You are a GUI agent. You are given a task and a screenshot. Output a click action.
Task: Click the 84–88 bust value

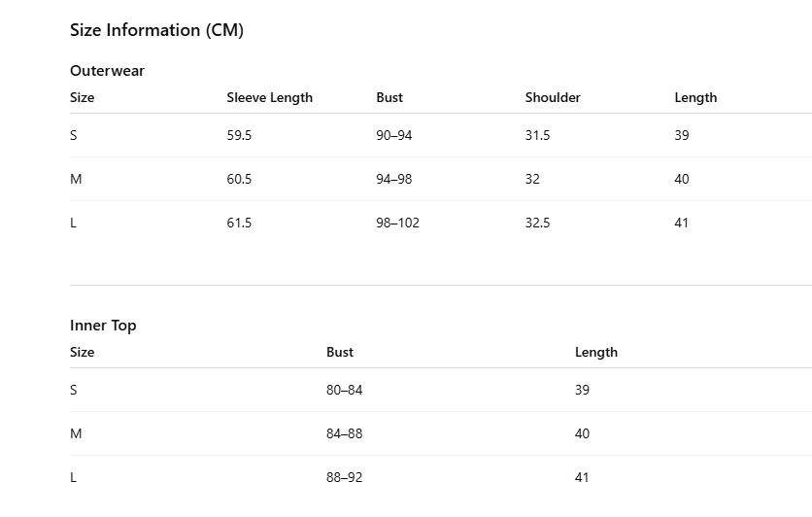pos(345,433)
